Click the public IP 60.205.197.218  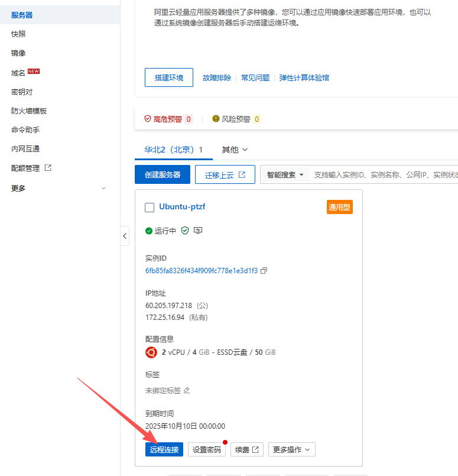pyautogui.click(x=168, y=305)
